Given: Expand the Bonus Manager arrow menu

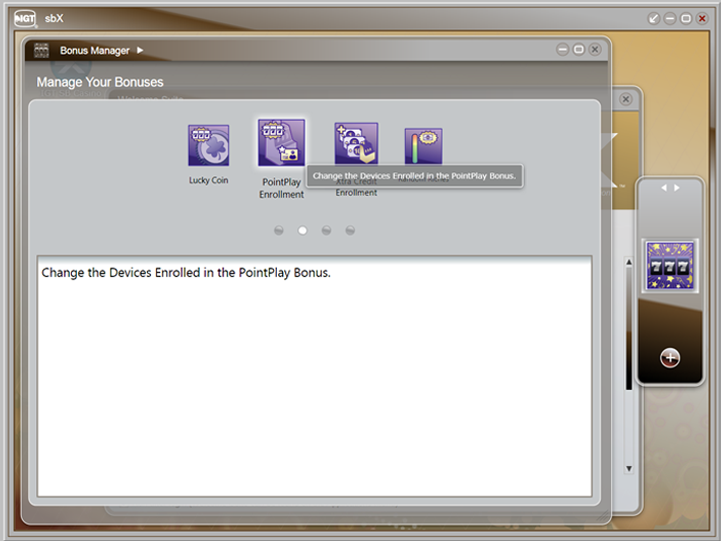Looking at the screenshot, I should click(x=140, y=50).
